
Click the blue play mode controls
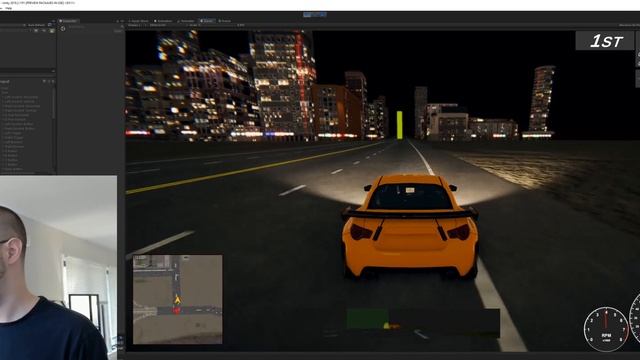pos(315,15)
